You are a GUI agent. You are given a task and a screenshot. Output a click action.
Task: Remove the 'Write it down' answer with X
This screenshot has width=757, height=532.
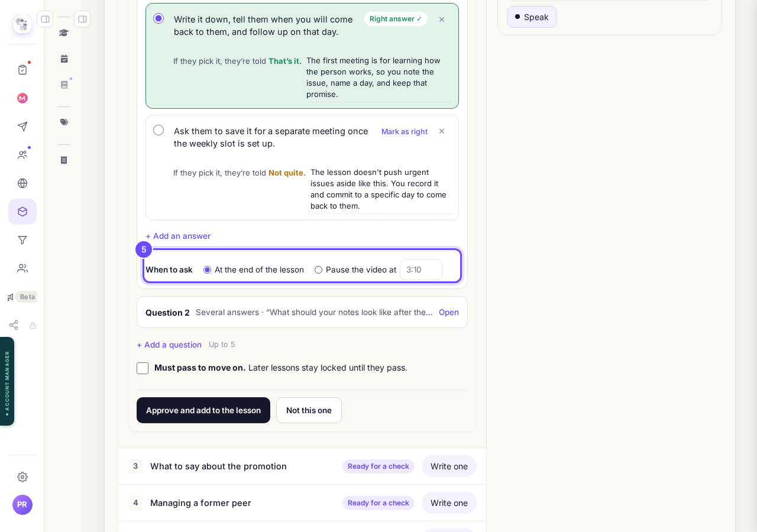[x=442, y=20]
